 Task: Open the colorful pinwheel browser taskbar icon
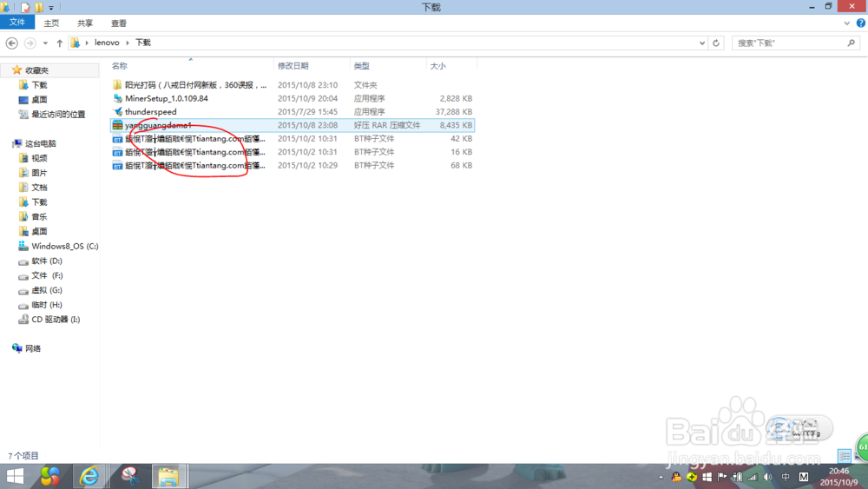click(49, 476)
